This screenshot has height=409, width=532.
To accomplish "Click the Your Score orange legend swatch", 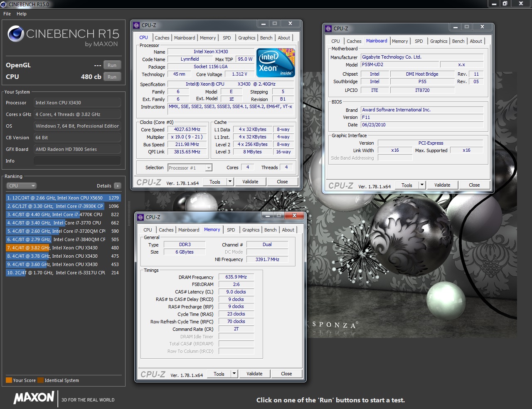I will coord(9,380).
